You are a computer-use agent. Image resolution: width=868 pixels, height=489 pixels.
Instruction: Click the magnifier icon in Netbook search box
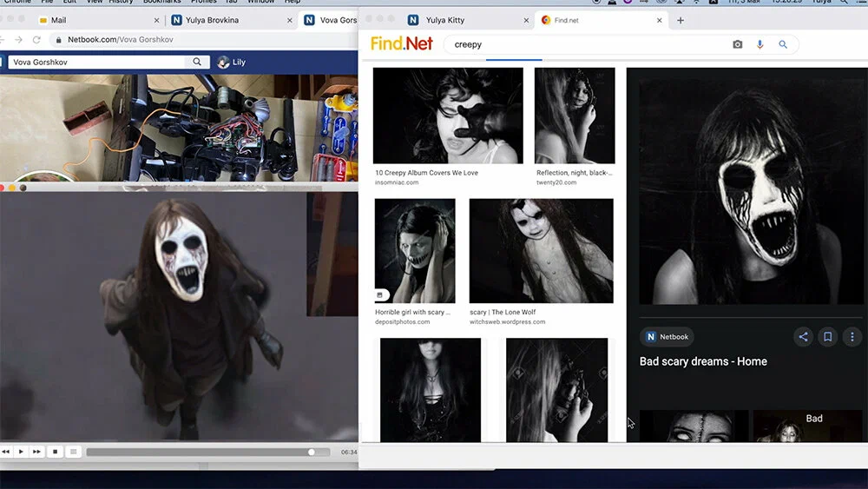(x=197, y=62)
